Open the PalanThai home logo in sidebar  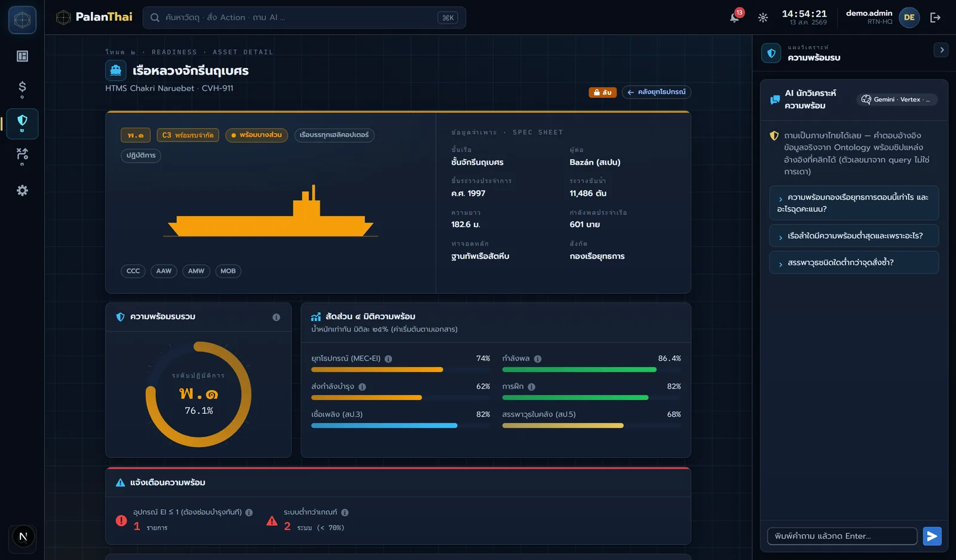[x=22, y=20]
